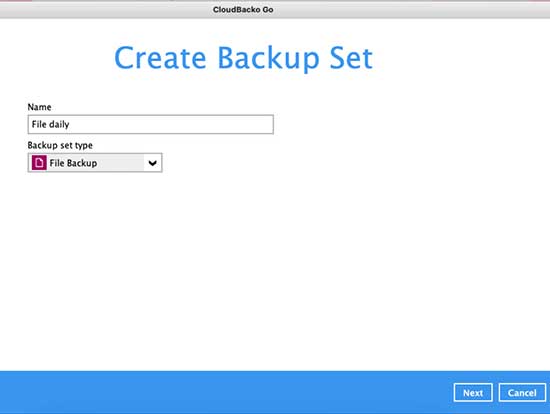550x414 pixels.
Task: Open the Backup set type dropdown
Action: point(95,163)
